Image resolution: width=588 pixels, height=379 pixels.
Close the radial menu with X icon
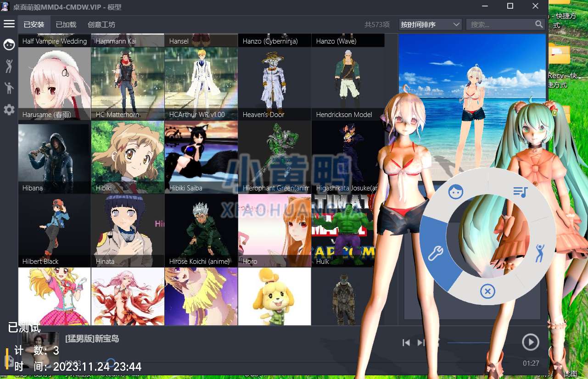[x=487, y=291]
